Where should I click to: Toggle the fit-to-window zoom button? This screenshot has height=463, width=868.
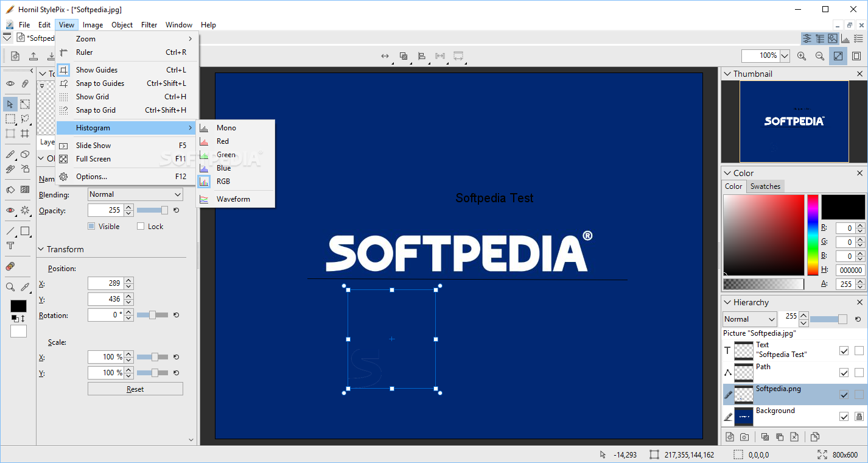pyautogui.click(x=838, y=55)
